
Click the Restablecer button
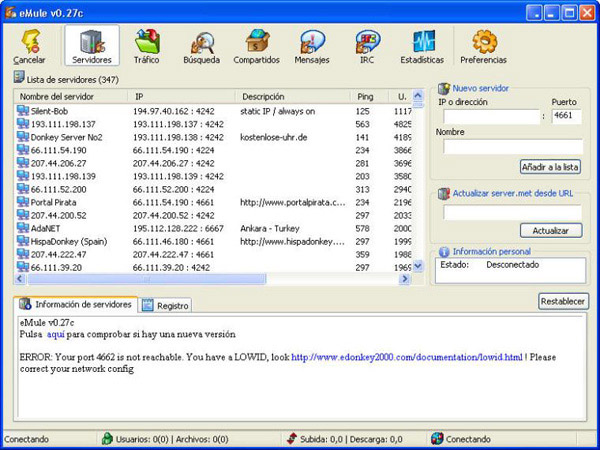[563, 302]
